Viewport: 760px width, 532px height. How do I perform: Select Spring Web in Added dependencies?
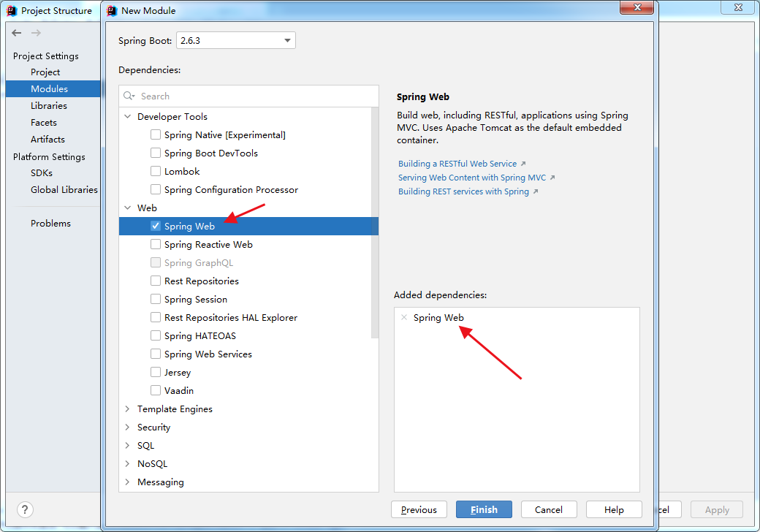click(x=438, y=317)
